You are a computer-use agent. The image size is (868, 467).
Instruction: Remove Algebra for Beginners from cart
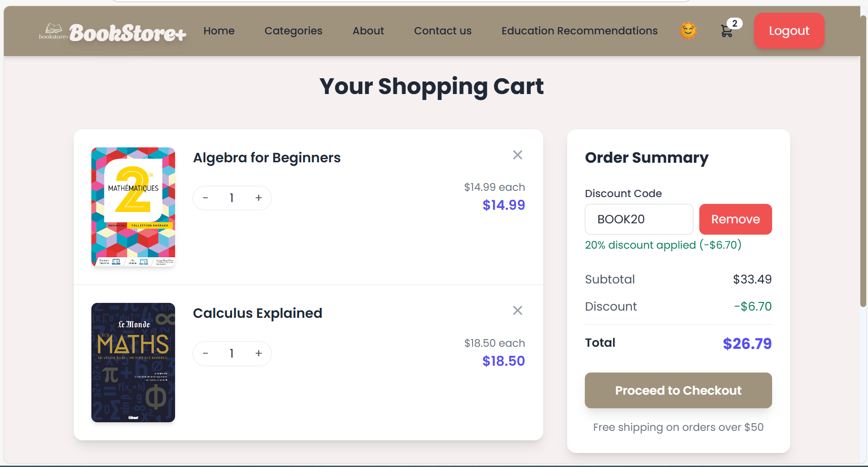click(x=517, y=155)
